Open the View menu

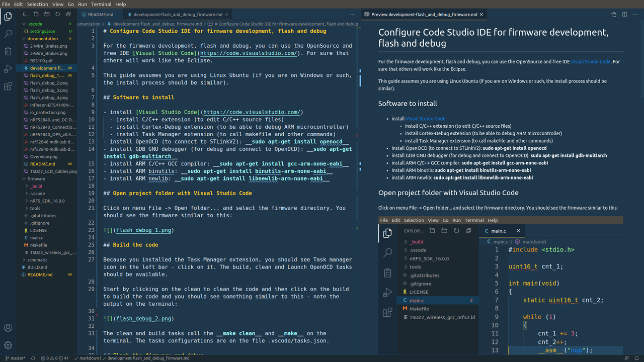57,4
